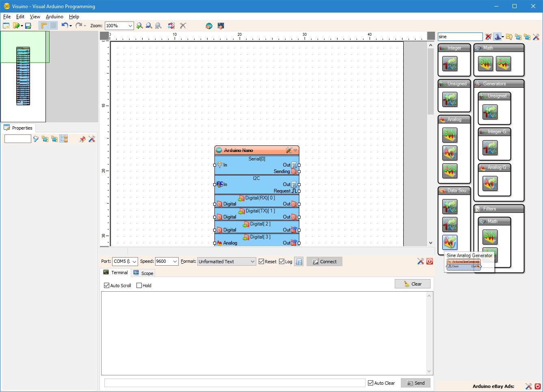Click the Connect button
Viewport: 543px width, 392px height.
(325, 262)
